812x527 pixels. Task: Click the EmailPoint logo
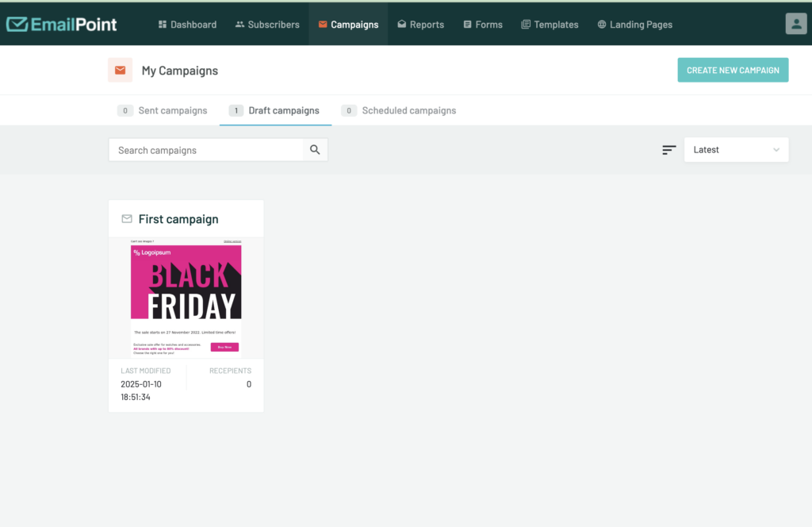click(61, 24)
